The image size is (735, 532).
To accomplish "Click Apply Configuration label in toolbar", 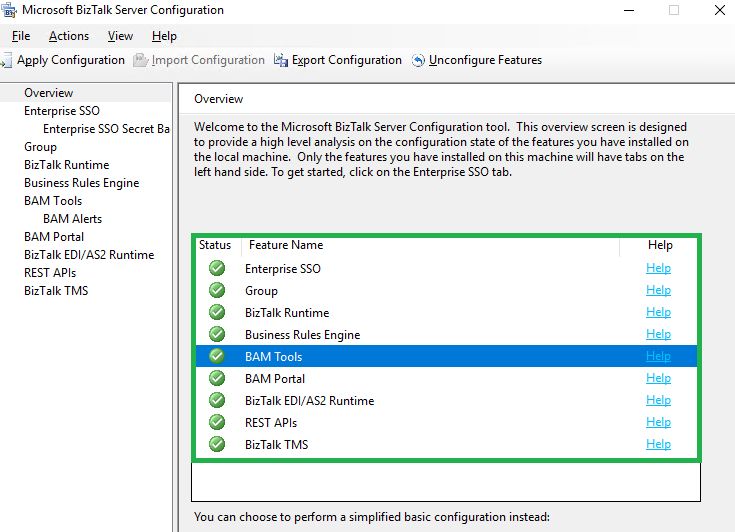I will point(71,60).
